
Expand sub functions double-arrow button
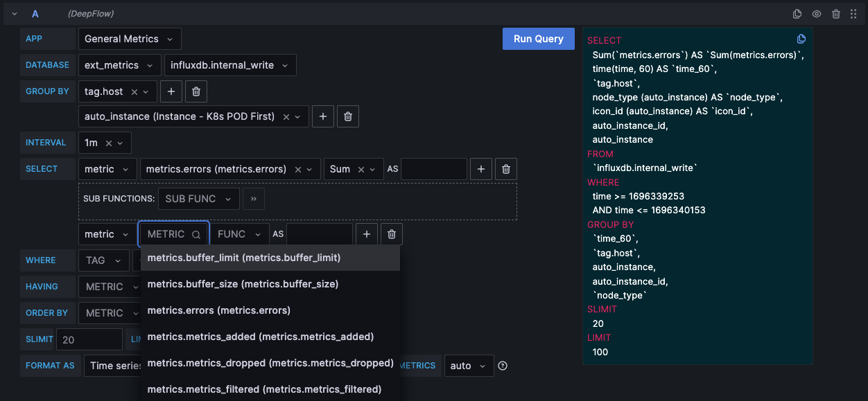[x=254, y=199]
